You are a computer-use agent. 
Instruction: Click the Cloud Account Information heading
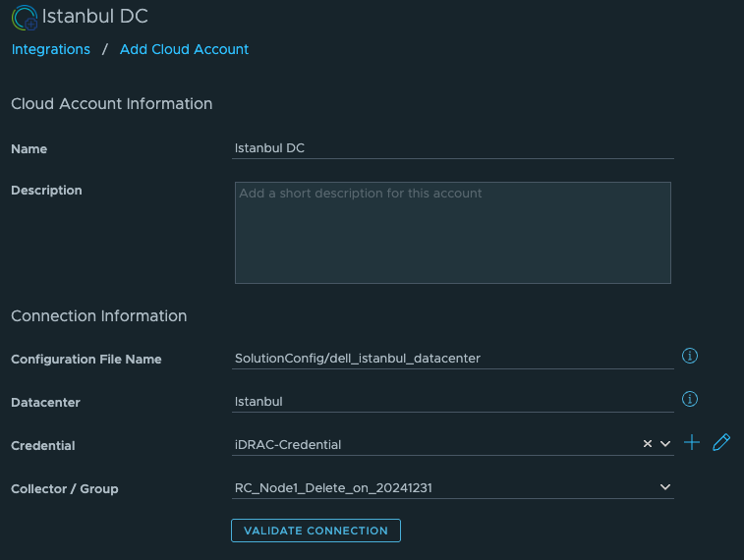[x=111, y=104]
